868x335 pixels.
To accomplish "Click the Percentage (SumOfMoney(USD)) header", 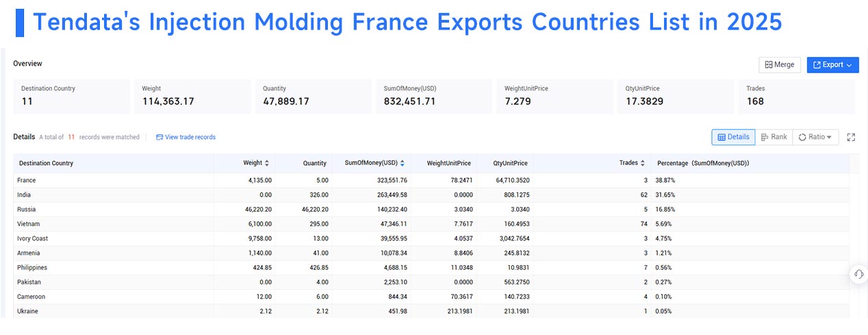I will [703, 163].
